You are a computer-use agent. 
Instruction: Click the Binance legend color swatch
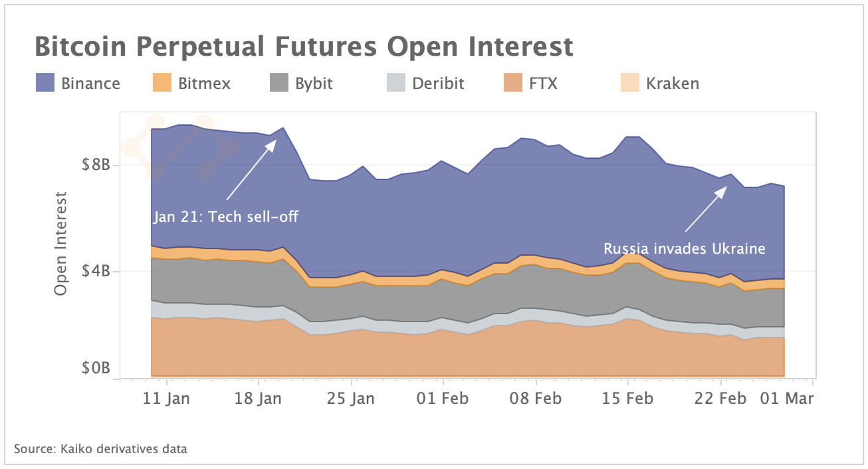click(x=45, y=83)
